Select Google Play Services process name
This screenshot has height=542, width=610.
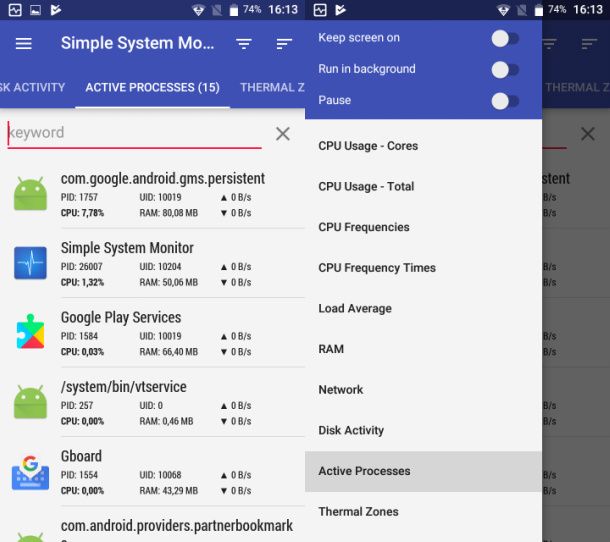(121, 317)
